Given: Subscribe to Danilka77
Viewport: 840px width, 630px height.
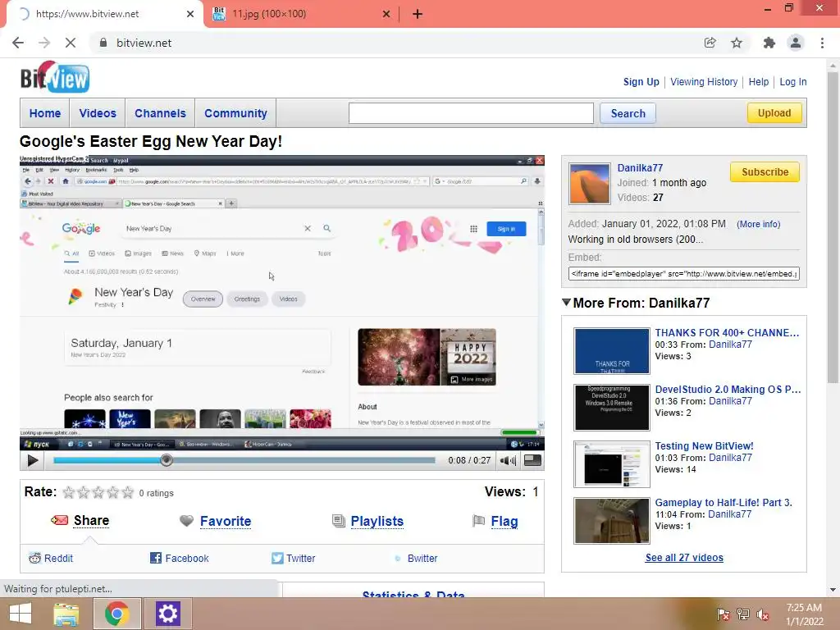Looking at the screenshot, I should pos(765,172).
